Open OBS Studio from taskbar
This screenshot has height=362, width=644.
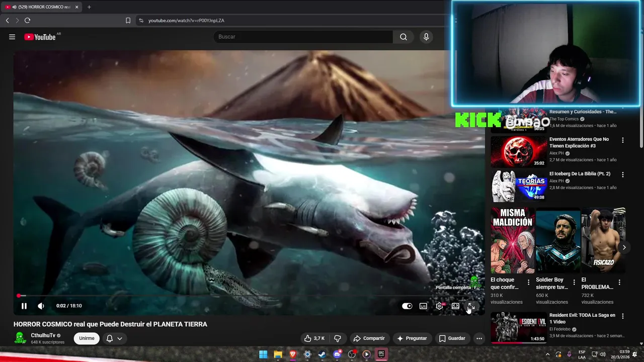tap(352, 354)
